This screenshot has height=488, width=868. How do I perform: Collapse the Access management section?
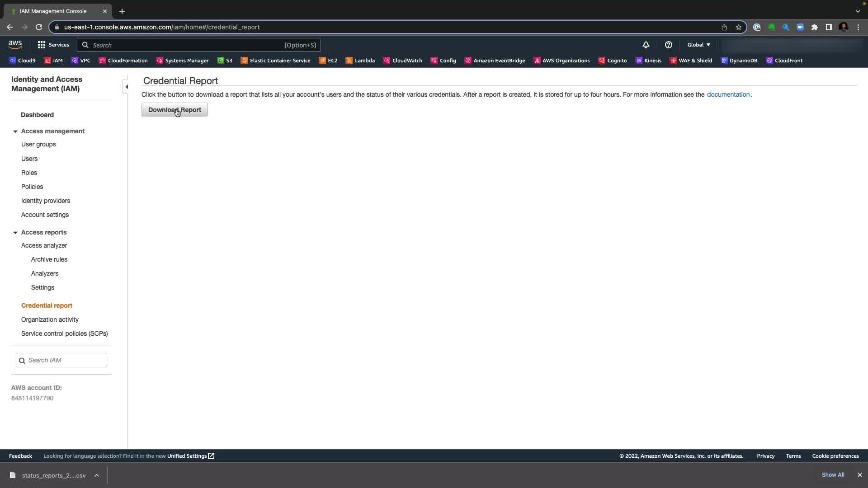[15, 131]
